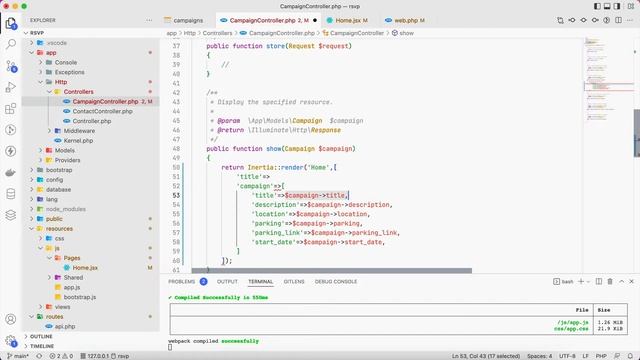Toggle Primary Side Bar visibility

pyautogui.click(x=597, y=6)
